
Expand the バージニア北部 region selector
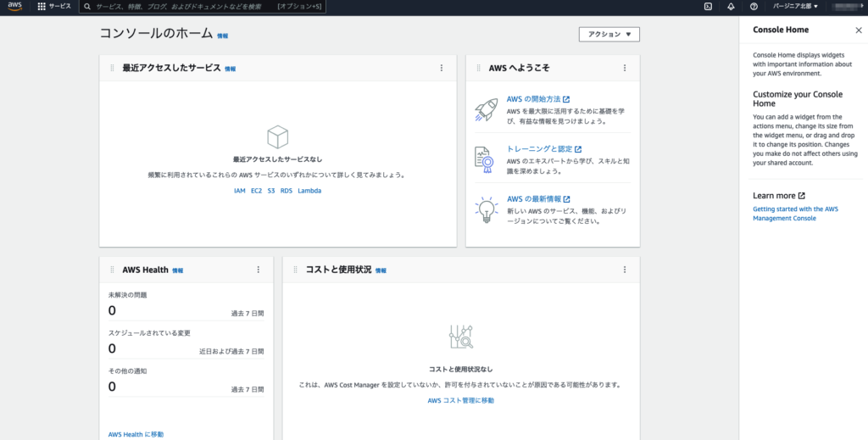pos(795,6)
